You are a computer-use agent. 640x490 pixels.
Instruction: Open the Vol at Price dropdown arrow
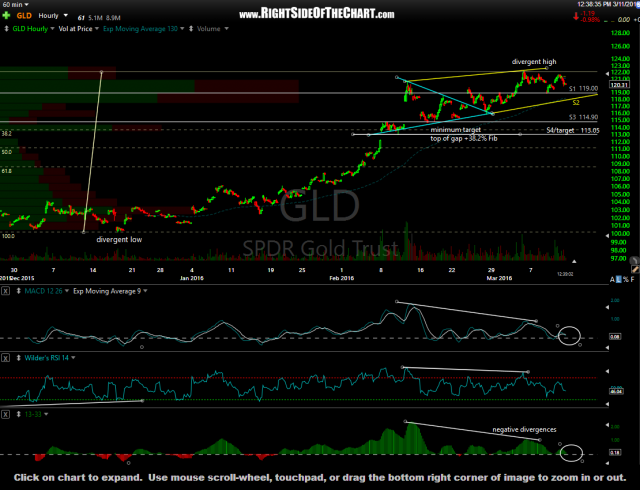pos(97,29)
